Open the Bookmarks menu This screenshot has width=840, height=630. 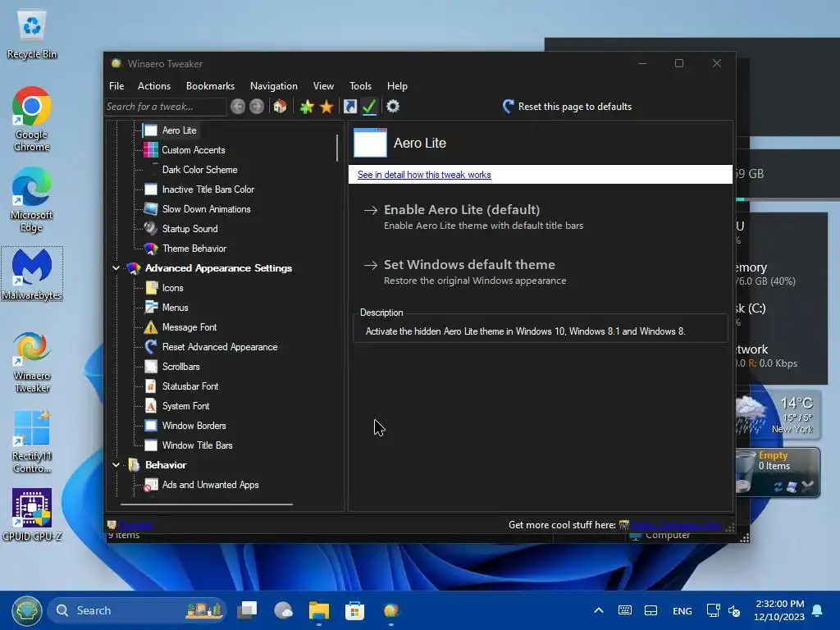(210, 85)
